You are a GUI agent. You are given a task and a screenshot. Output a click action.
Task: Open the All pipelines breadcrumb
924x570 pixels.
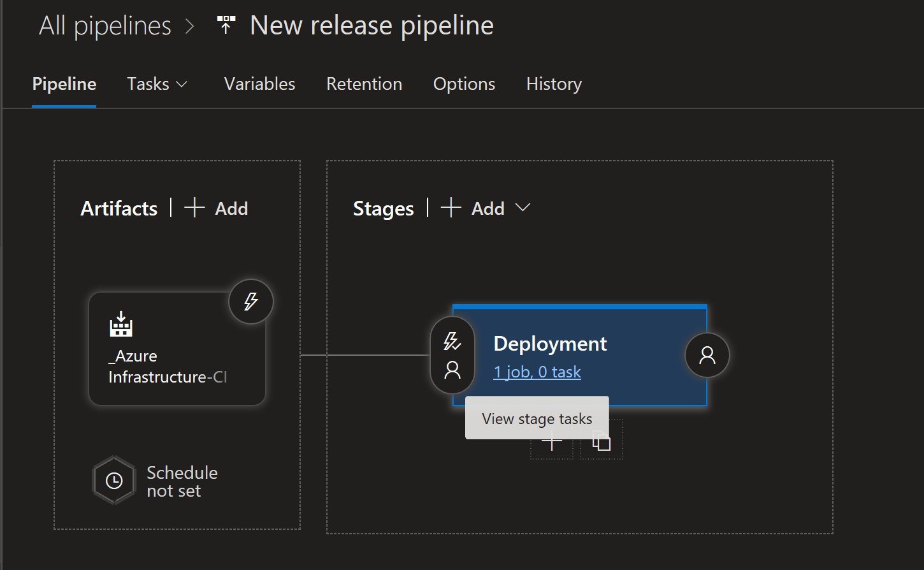coord(105,26)
